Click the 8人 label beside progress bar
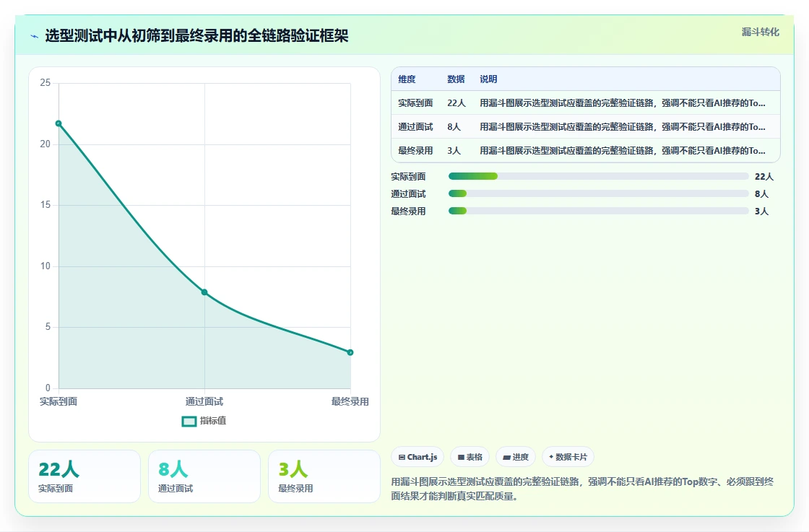 761,194
